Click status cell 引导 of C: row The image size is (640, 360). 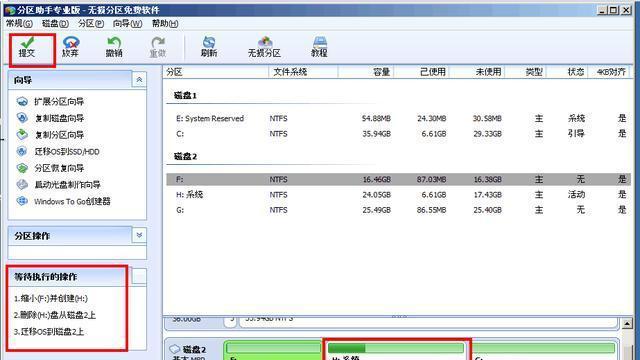pos(576,134)
